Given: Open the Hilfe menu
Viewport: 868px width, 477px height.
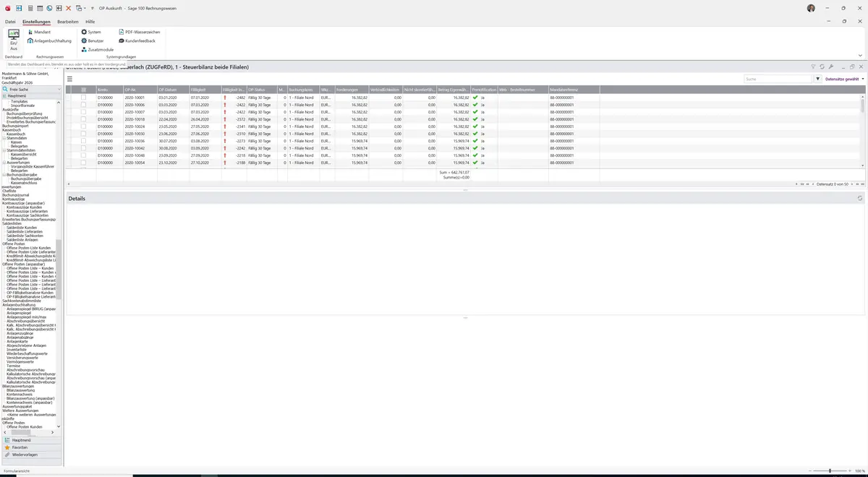Looking at the screenshot, I should 90,22.
